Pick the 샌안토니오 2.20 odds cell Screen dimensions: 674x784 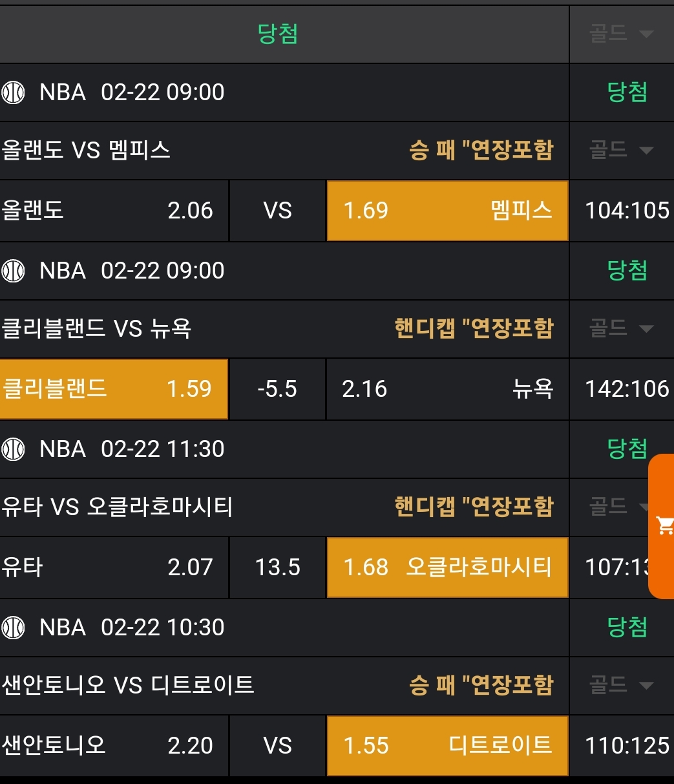pyautogui.click(x=114, y=746)
